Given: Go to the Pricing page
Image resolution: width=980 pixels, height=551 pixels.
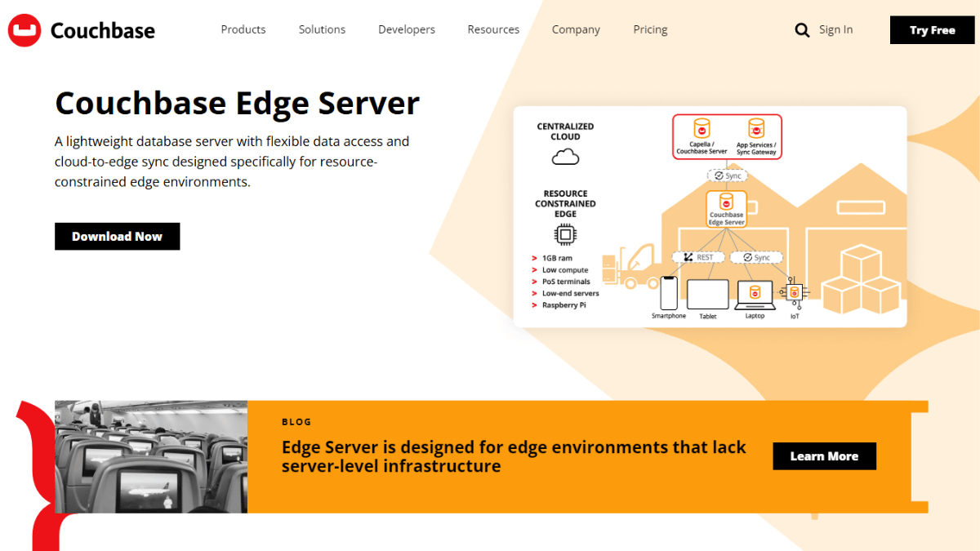Looking at the screenshot, I should pyautogui.click(x=650, y=29).
